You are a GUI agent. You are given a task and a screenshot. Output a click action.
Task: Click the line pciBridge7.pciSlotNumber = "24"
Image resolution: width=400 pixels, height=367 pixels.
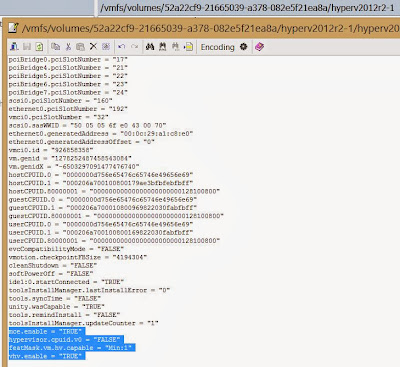68,92
